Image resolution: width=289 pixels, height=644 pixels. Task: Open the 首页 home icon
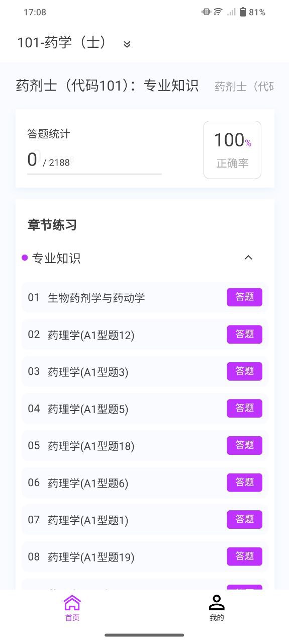[72, 608]
